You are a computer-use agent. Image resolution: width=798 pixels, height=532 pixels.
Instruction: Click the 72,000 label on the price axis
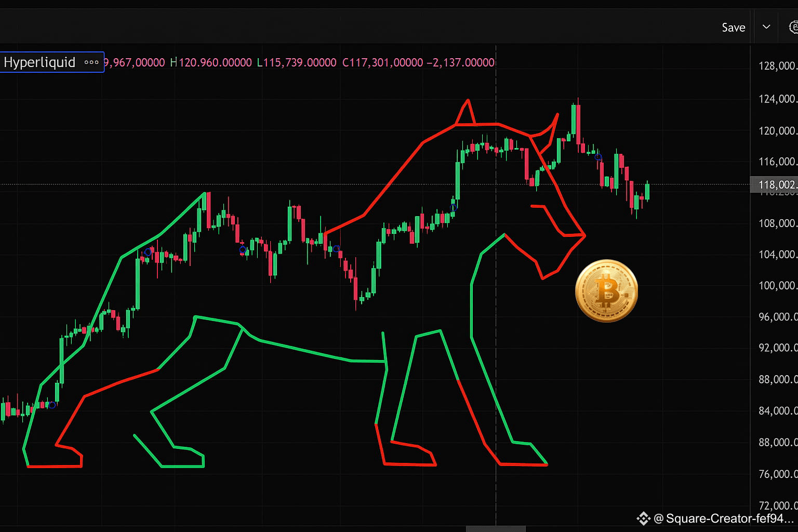777,506
